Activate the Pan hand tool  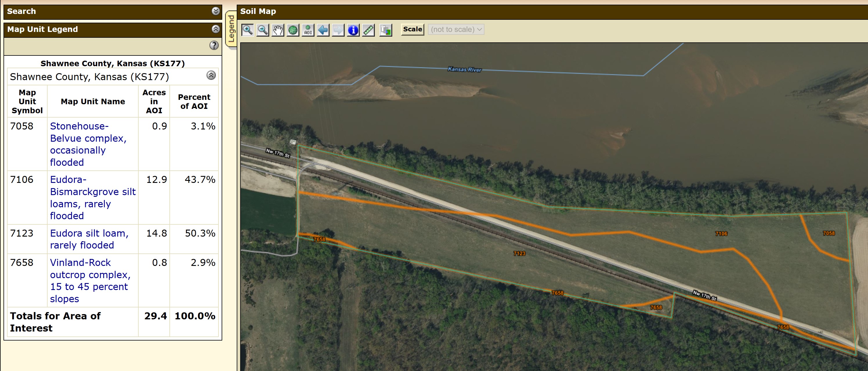(278, 30)
